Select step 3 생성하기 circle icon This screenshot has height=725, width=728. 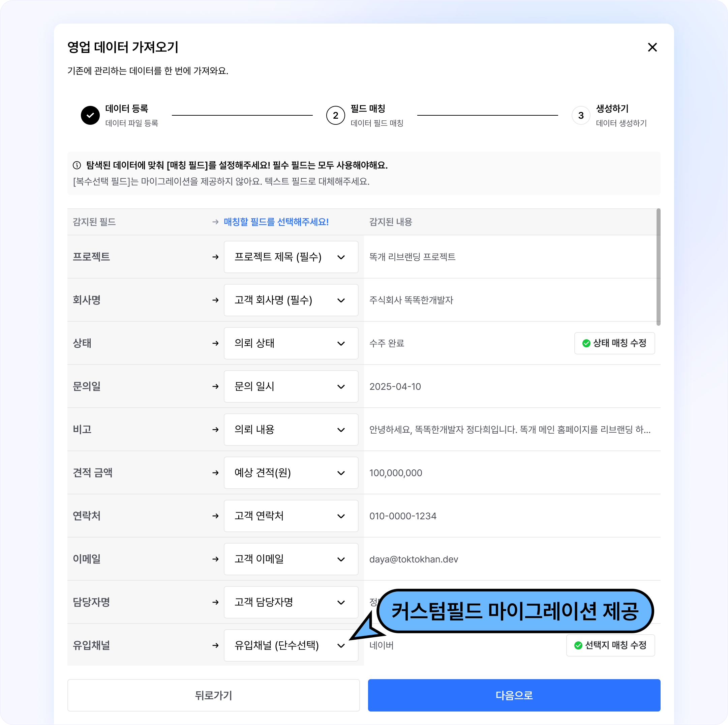coord(581,115)
